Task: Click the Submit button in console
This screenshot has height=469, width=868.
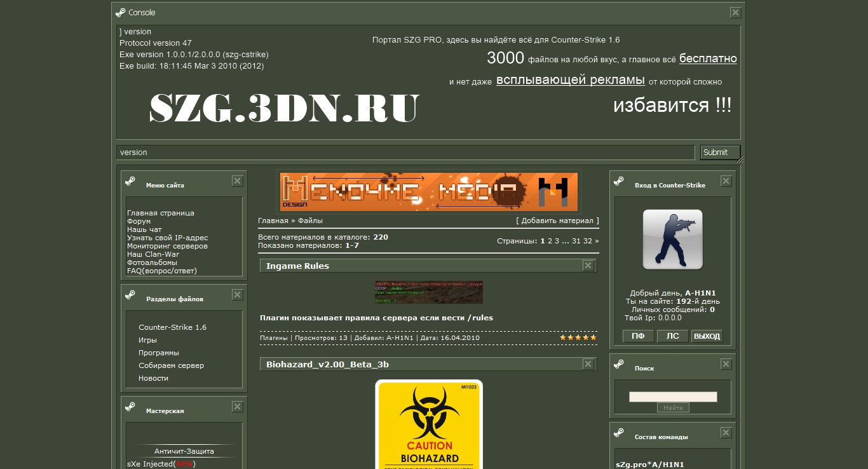Action: coord(721,153)
